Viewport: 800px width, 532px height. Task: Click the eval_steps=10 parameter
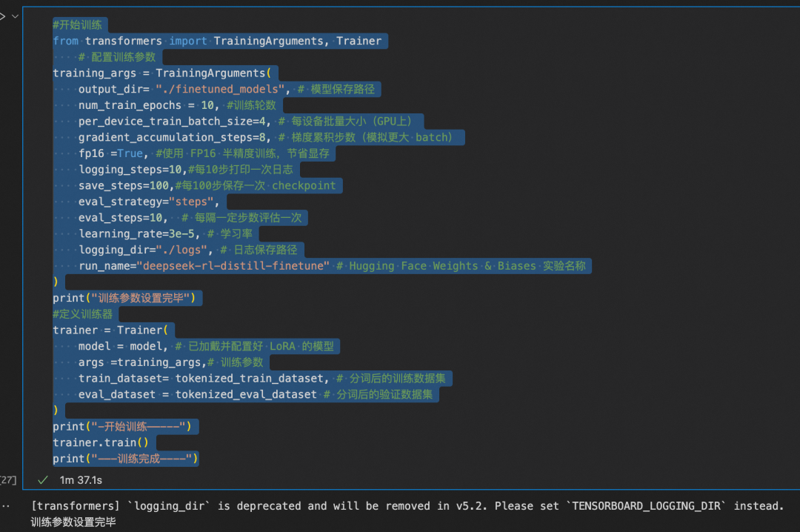(120, 218)
